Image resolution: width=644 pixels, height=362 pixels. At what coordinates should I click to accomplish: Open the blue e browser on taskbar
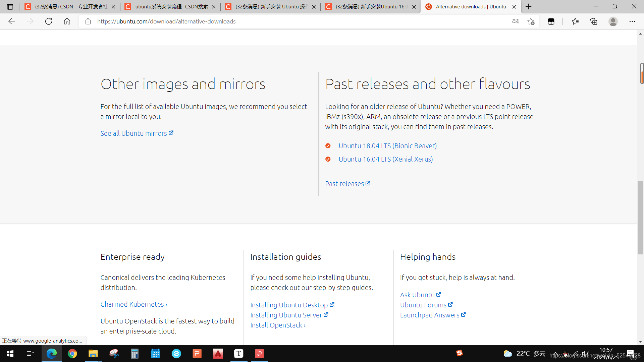click(x=176, y=354)
